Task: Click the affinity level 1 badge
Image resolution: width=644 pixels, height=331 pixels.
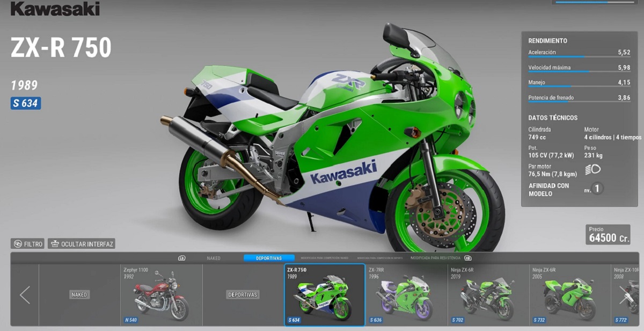Action: tap(597, 189)
